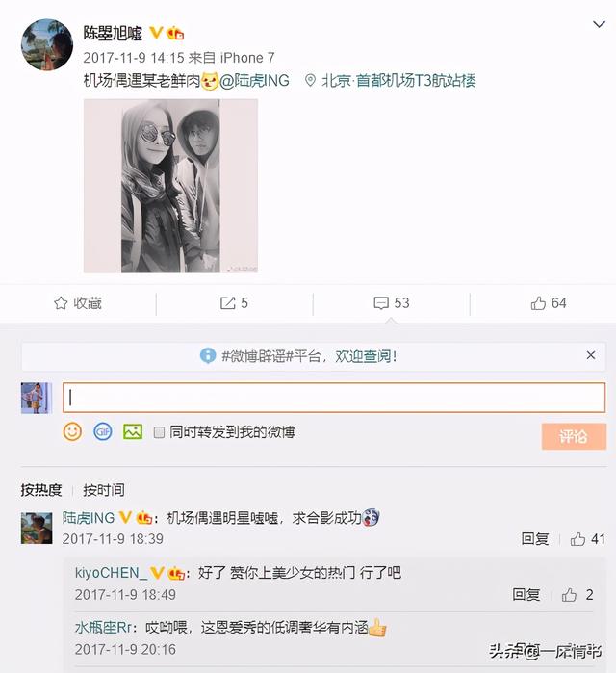Screen dimensions: 616x673
Task: Open comments via speech bubble icon 53
Action: pyautogui.click(x=381, y=303)
